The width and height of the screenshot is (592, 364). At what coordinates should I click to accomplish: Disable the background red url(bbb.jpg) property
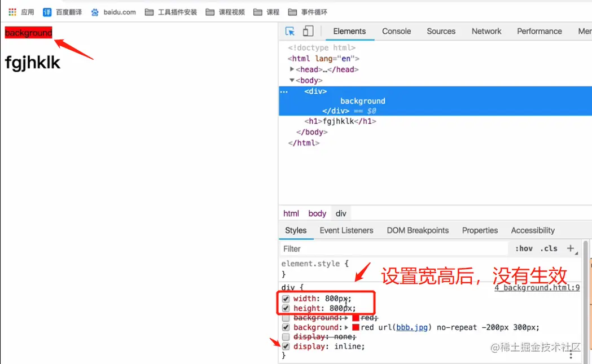coord(286,327)
